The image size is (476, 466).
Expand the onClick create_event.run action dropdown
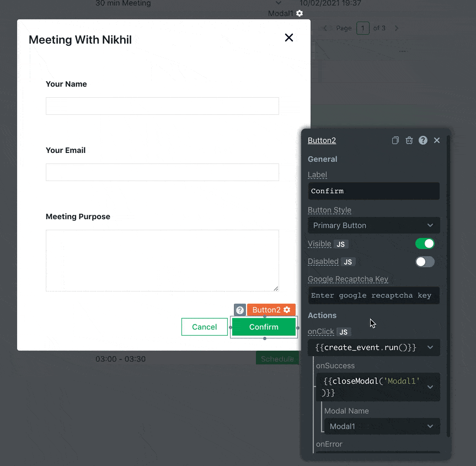point(430,347)
